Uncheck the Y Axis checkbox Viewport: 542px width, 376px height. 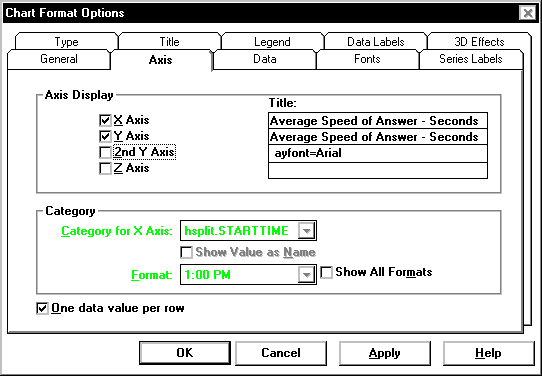coord(105,136)
